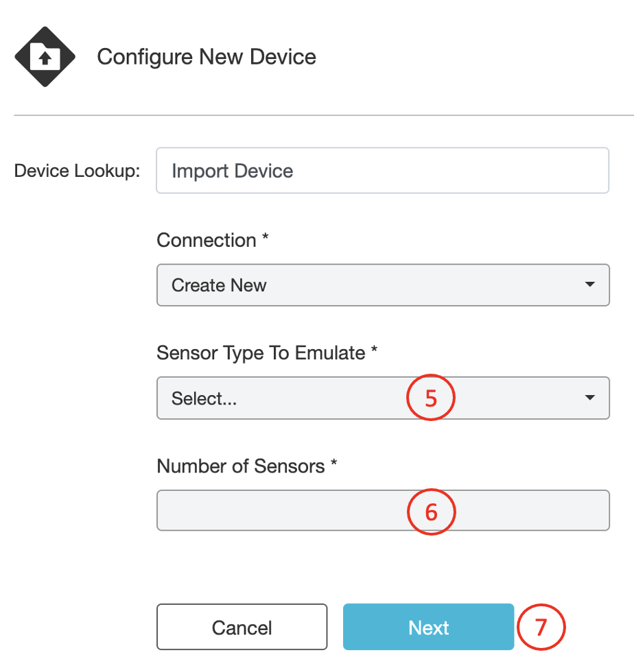This screenshot has height=672, width=634.
Task: Click the Sensor Type dropdown caret arrow
Action: click(x=589, y=398)
